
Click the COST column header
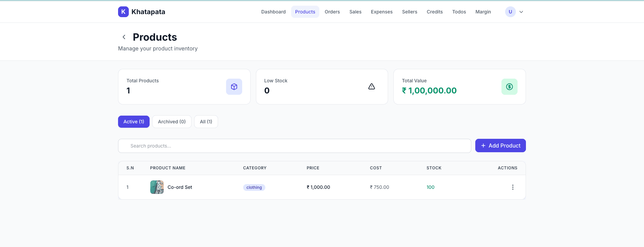[376, 168]
